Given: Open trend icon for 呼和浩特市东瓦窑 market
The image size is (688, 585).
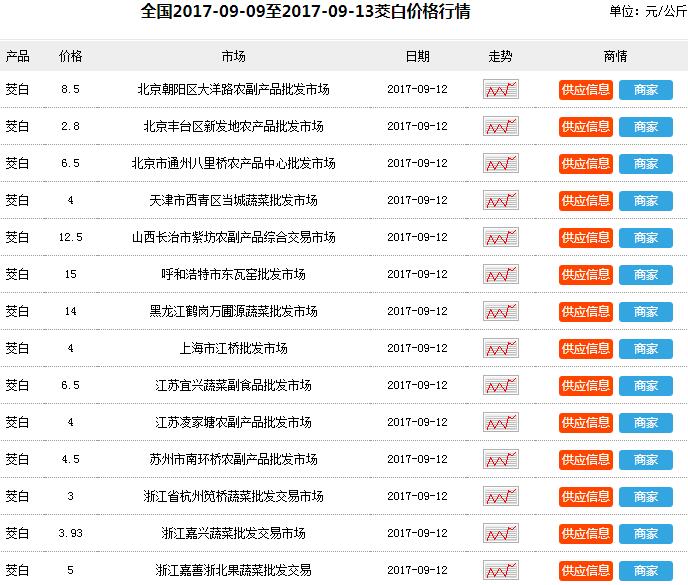Looking at the screenshot, I should 500,275.
